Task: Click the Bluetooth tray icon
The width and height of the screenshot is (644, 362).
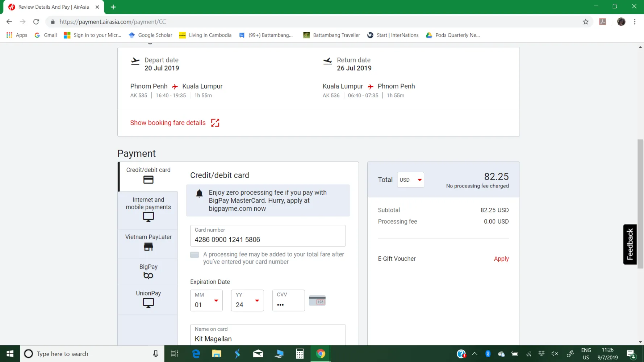Action: 488,354
